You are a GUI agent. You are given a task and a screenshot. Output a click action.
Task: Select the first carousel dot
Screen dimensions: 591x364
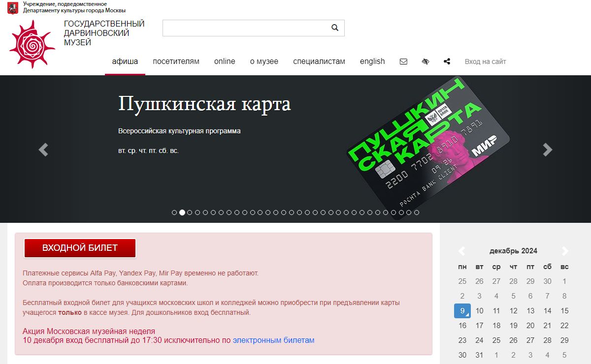pyautogui.click(x=174, y=212)
